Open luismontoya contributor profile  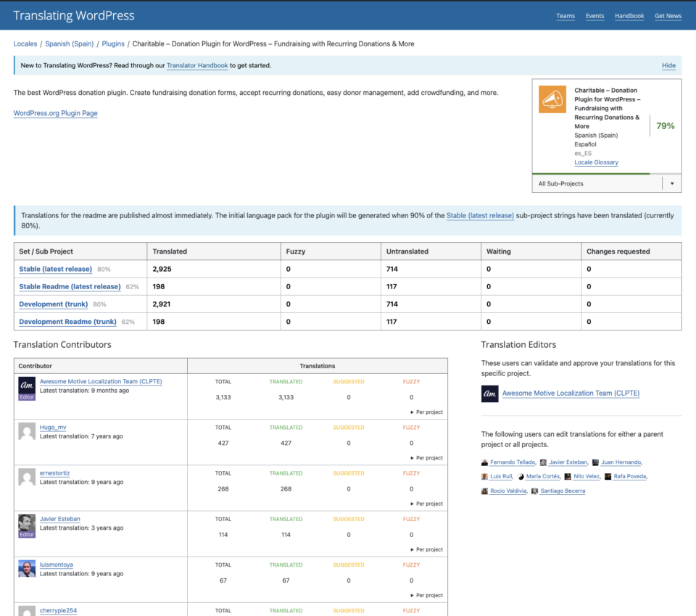57,565
